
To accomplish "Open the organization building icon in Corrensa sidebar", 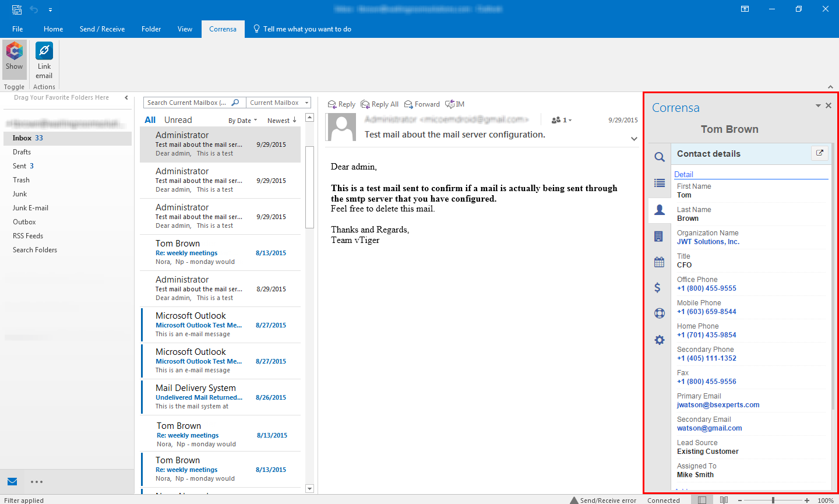I will pyautogui.click(x=659, y=236).
